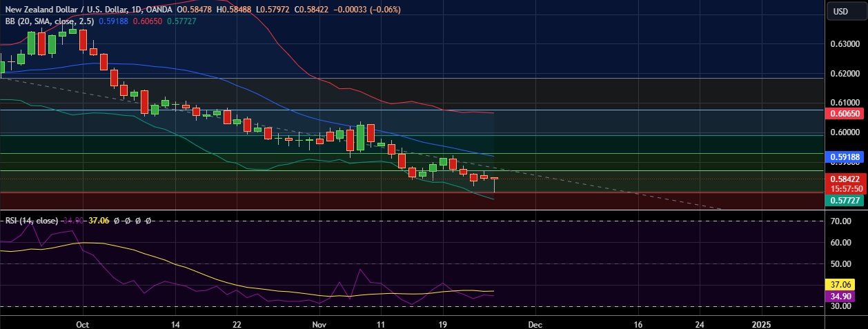The height and width of the screenshot is (329, 868).
Task: Click the blue 0.59188 price axis label
Action: [x=845, y=157]
